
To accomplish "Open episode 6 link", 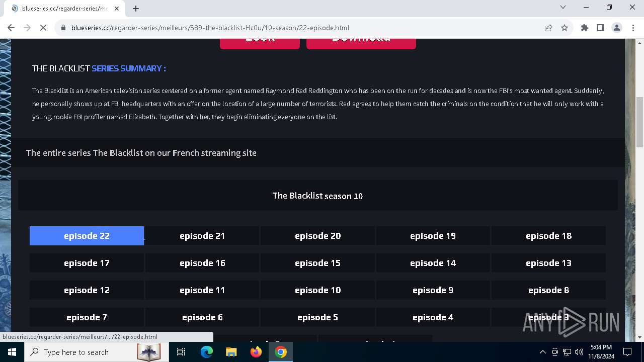I will click(202, 317).
